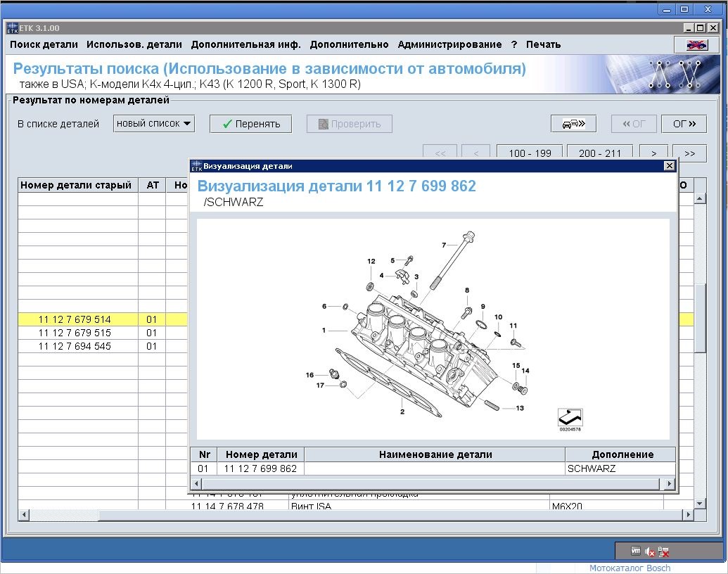Click the single next page arrow button
The height and width of the screenshot is (574, 728).
coord(653,153)
